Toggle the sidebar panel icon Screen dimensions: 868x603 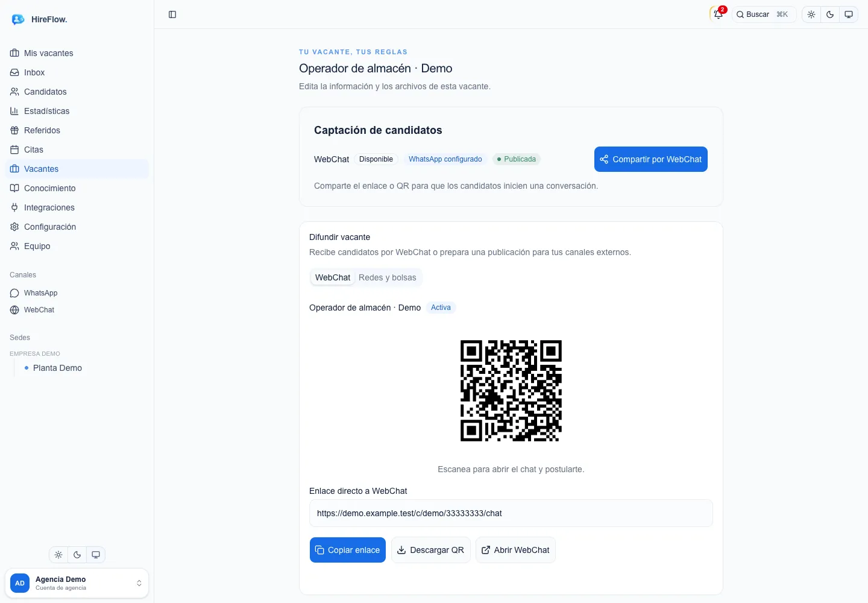172,14
